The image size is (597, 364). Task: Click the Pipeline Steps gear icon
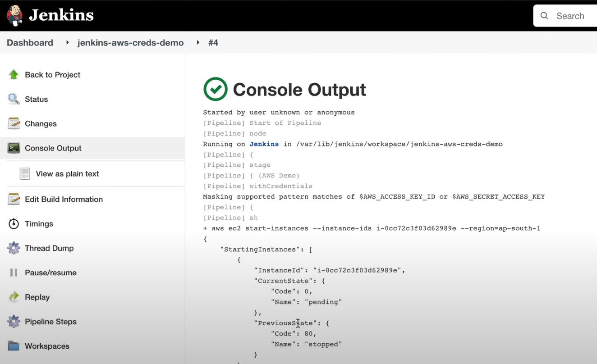14,322
